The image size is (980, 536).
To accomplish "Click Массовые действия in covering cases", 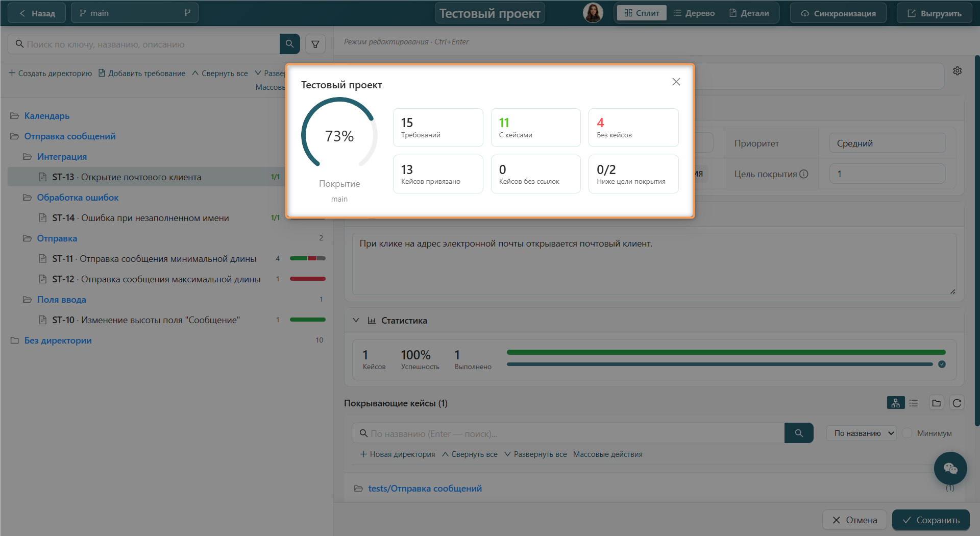I will click(x=607, y=454).
